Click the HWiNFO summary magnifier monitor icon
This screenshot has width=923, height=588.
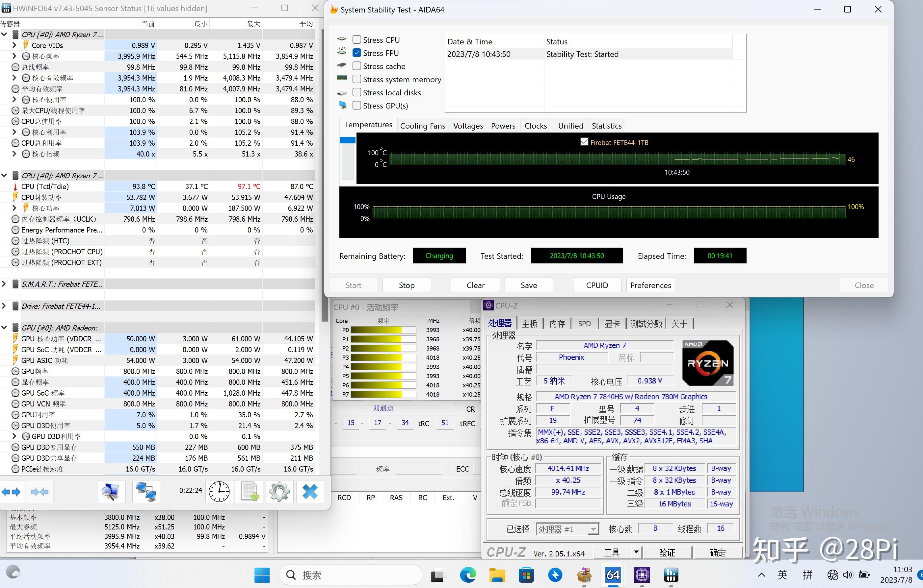(111, 491)
